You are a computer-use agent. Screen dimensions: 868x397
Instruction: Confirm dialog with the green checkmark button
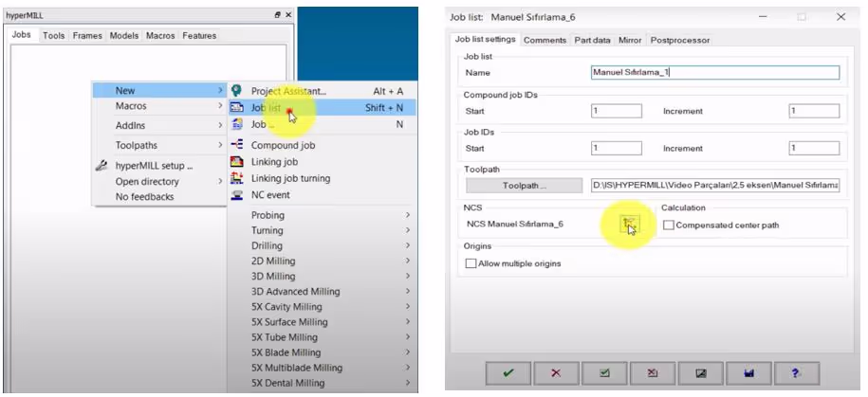coord(508,373)
